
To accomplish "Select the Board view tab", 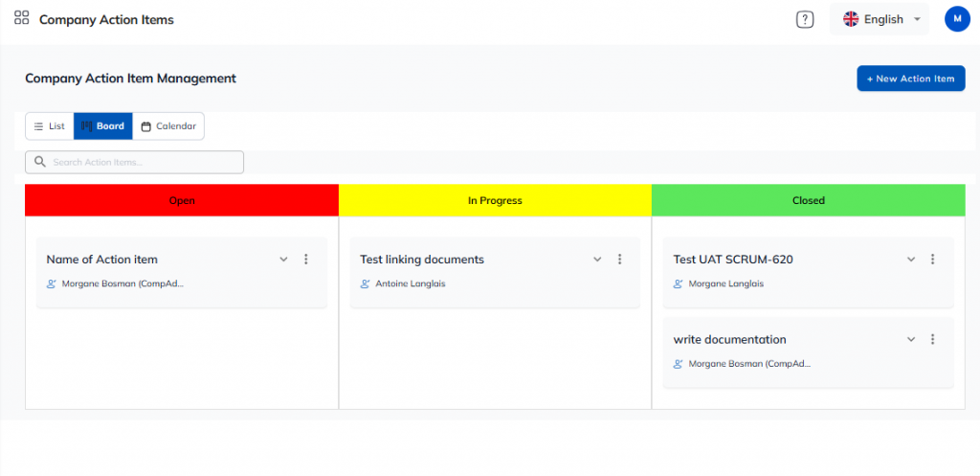I will pos(103,126).
